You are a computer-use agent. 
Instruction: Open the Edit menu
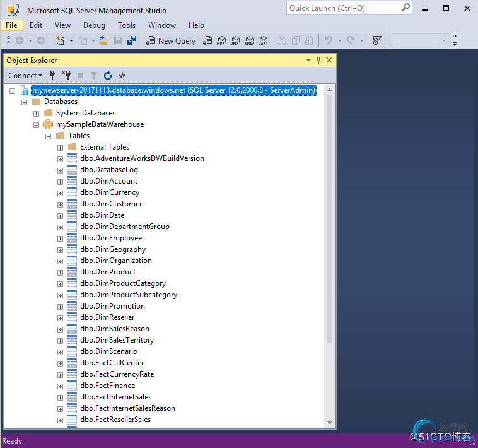(x=36, y=25)
